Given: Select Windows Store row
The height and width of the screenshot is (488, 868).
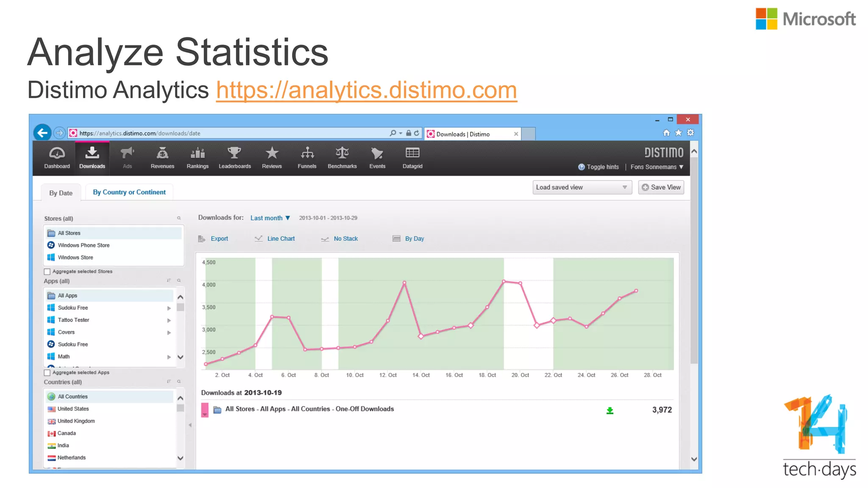Looking at the screenshot, I should pyautogui.click(x=114, y=258).
